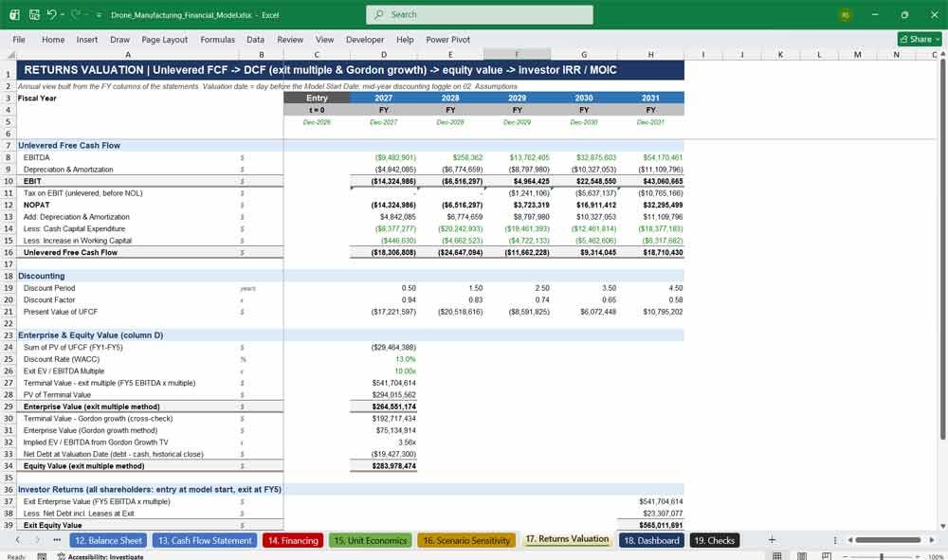
Task: Click next sheet navigation arrow
Action: point(38,540)
